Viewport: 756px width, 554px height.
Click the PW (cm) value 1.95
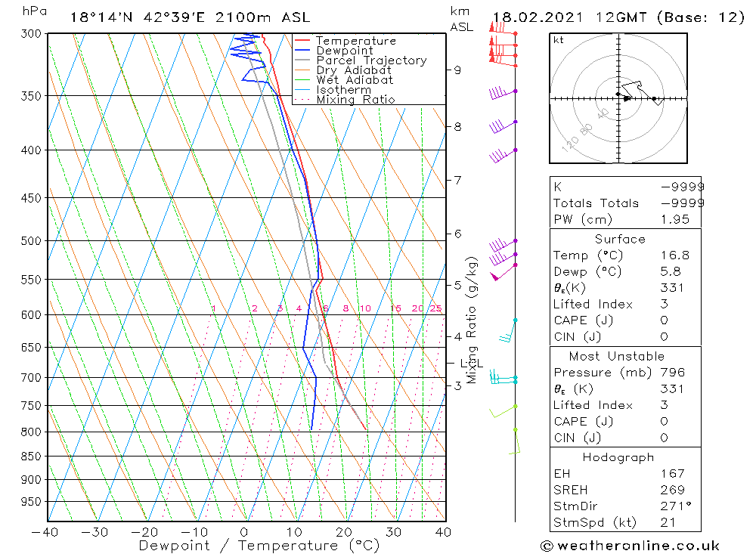675,220
